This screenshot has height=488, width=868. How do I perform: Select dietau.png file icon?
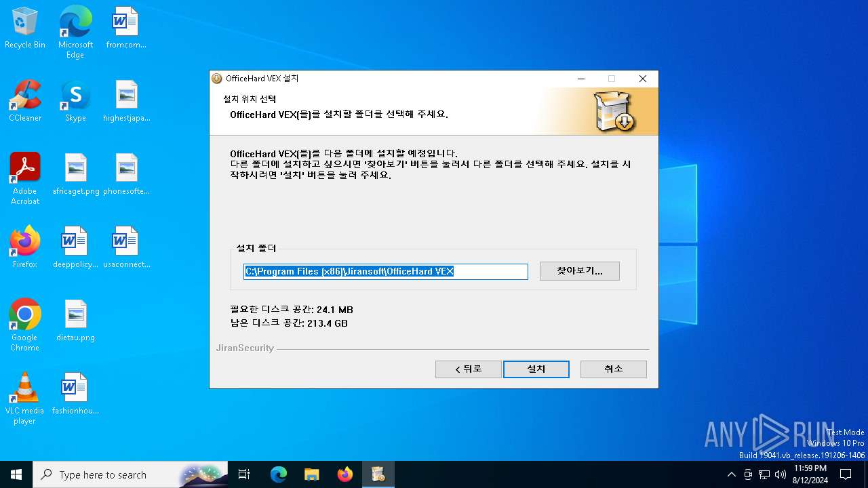75,321
